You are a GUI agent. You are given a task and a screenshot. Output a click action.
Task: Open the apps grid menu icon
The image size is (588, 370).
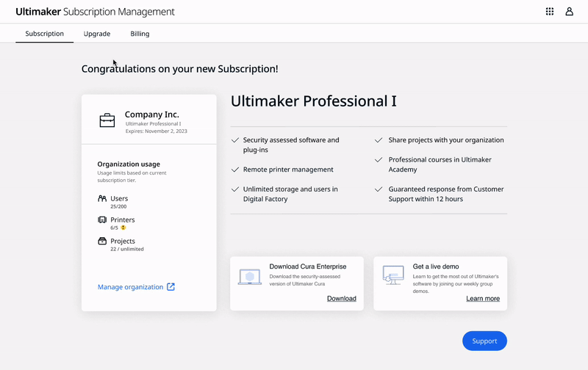click(549, 12)
